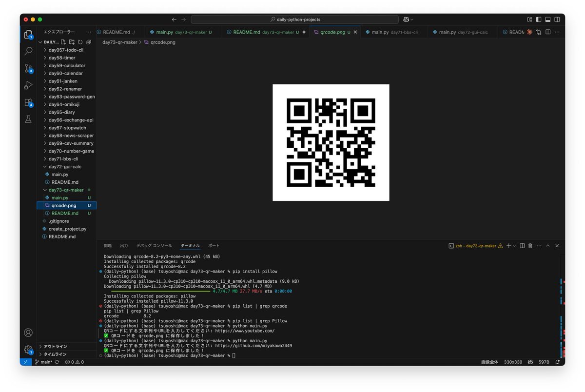Expand the アウトライン section
The width and height of the screenshot is (585, 392).
(67, 346)
